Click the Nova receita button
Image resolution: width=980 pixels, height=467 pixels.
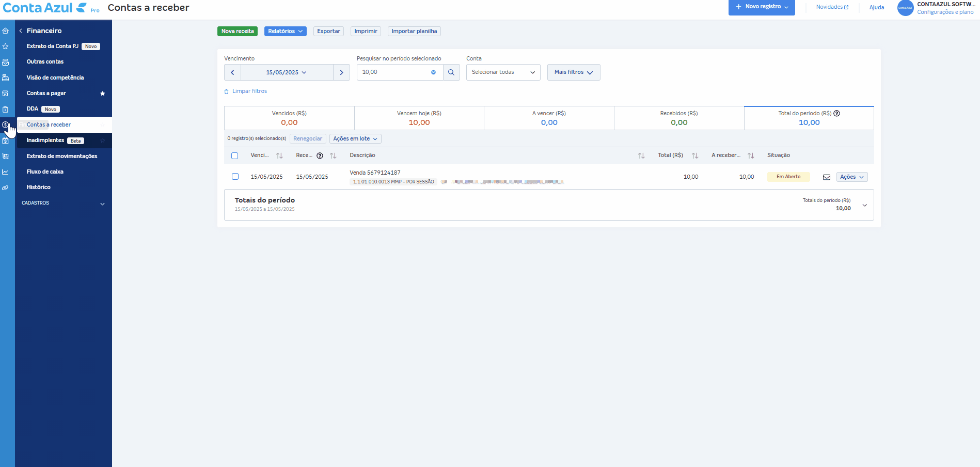[238, 32]
